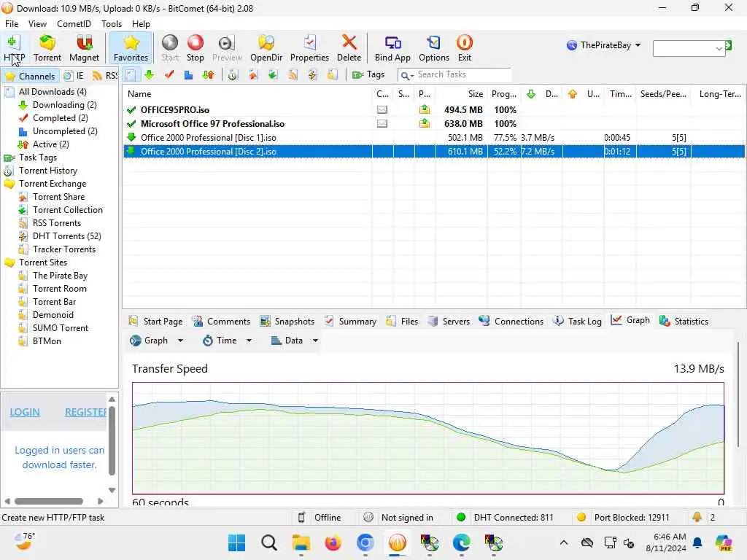
Task: Open the search type magnifier dropdown
Action: [x=407, y=75]
